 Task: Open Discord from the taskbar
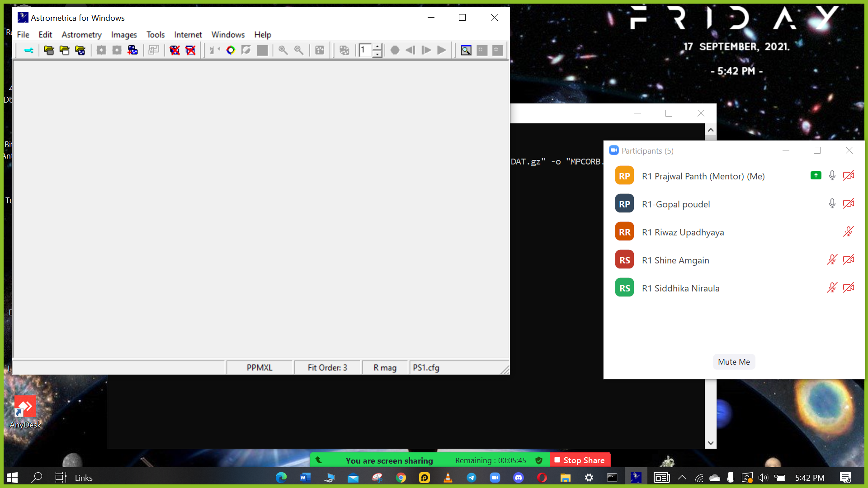point(519,478)
